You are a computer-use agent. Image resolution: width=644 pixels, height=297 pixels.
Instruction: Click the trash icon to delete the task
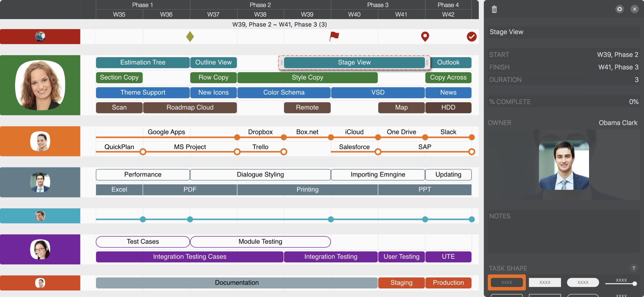click(493, 9)
